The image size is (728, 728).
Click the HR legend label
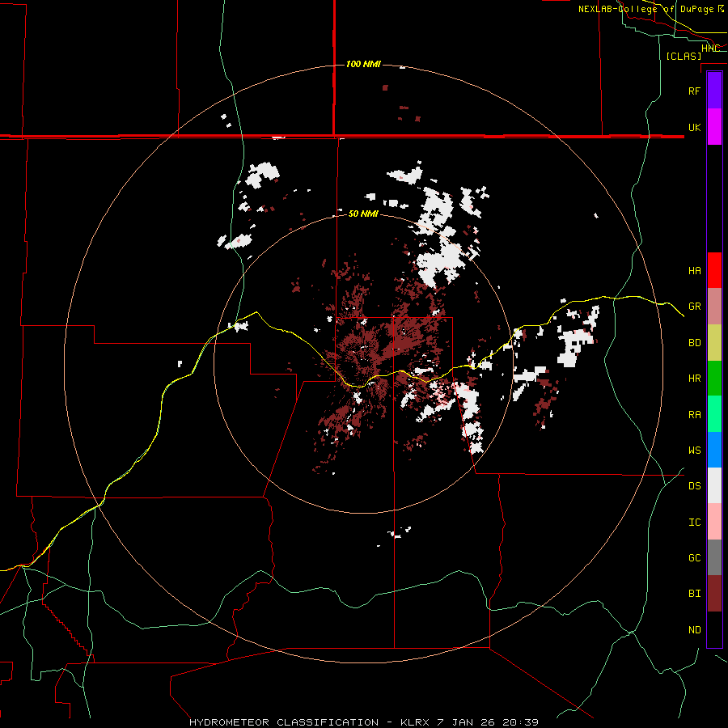pos(694,379)
